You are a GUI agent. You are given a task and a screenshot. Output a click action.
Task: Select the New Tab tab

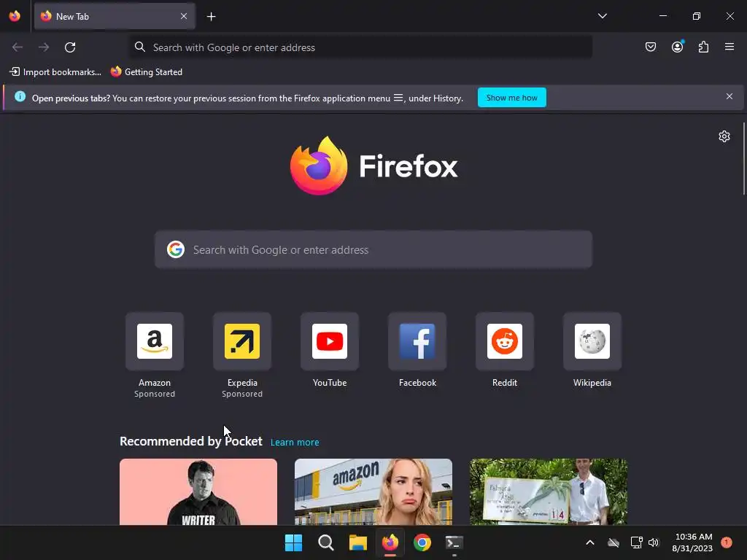(x=115, y=16)
